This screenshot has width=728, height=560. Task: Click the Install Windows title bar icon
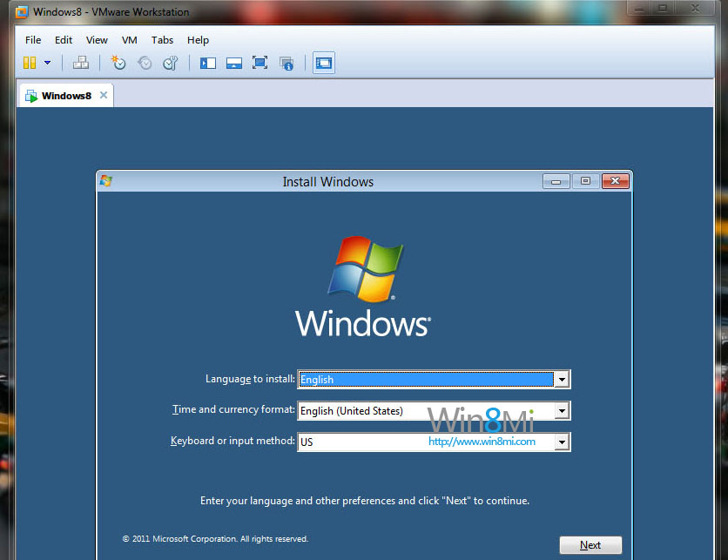pos(106,181)
